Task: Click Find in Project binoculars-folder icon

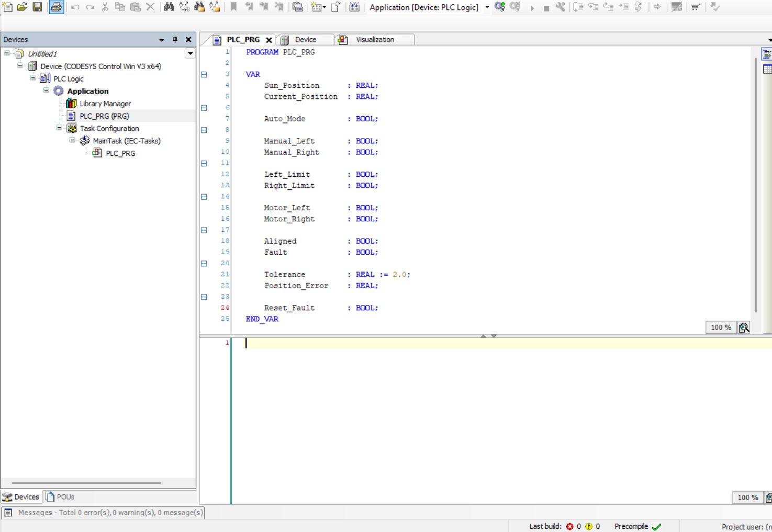Action: [x=199, y=7]
